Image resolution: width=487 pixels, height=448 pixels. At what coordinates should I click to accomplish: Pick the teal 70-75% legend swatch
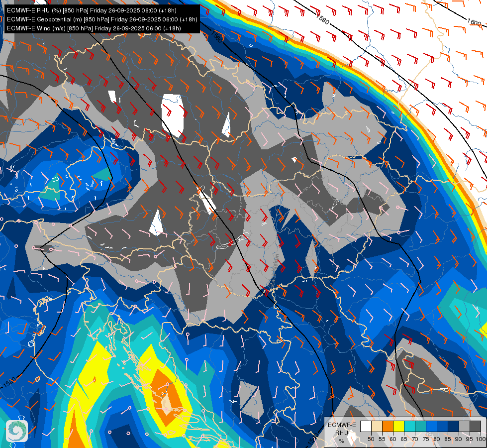pos(421,426)
